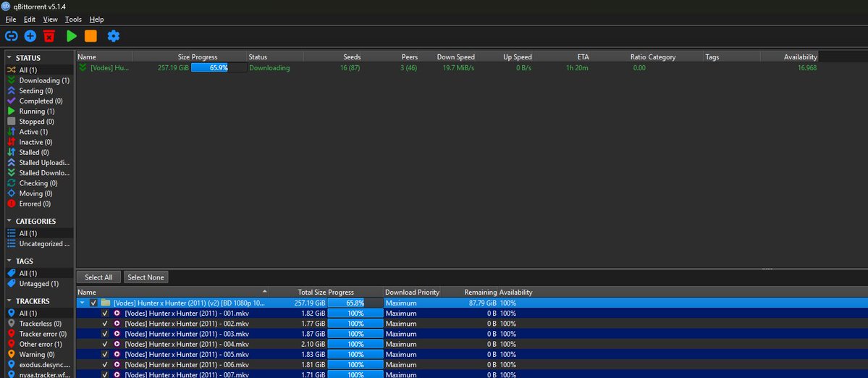Filter by Inactive (0) status
The width and height of the screenshot is (868, 378).
coord(38,142)
